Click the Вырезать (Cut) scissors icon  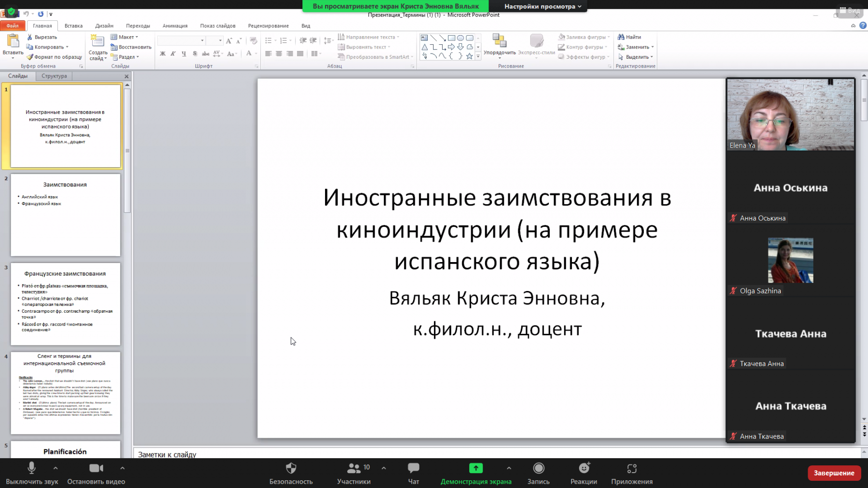(x=30, y=37)
